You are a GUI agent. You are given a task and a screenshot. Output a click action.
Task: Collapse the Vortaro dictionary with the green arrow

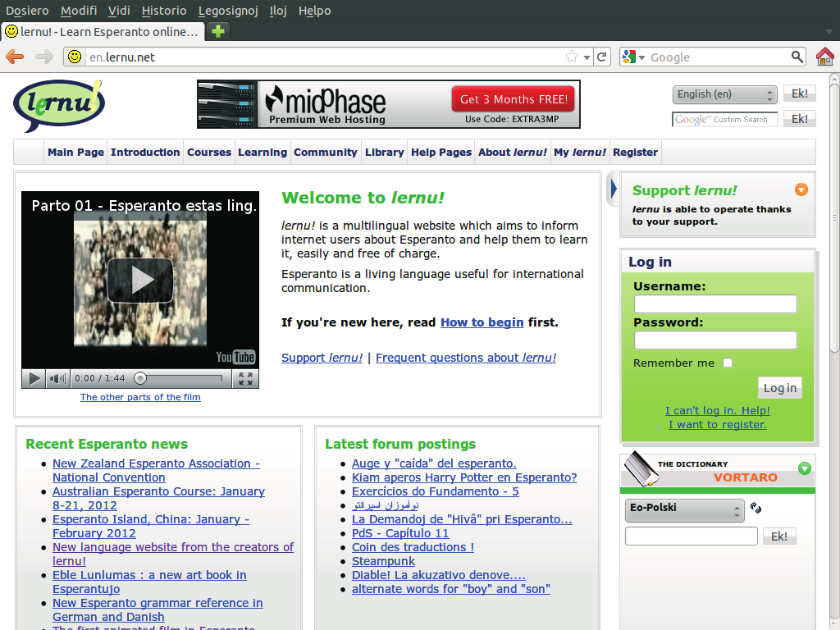click(x=804, y=468)
